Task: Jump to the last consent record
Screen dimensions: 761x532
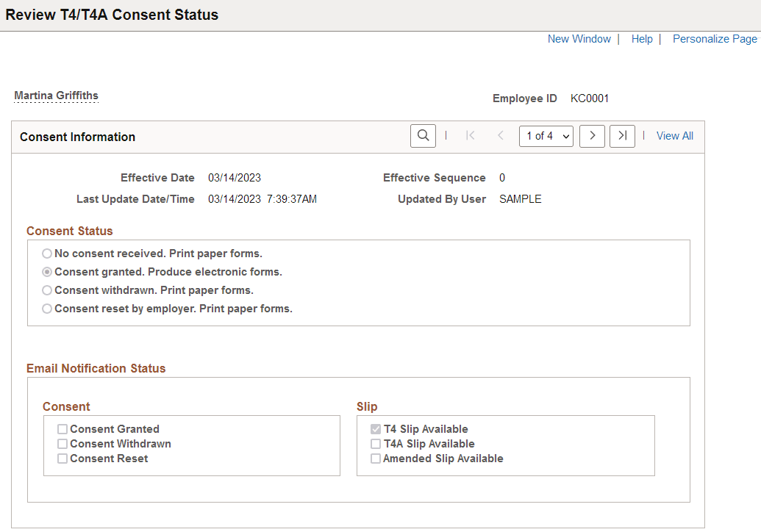Action: tap(622, 136)
